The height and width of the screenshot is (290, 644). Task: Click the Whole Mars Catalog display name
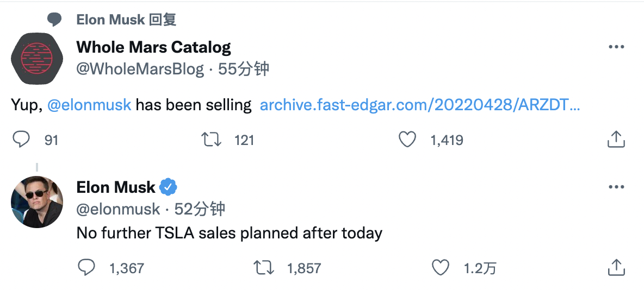(153, 47)
